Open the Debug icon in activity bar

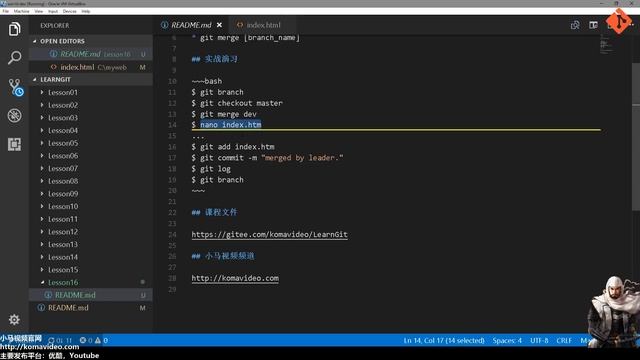pos(14,116)
